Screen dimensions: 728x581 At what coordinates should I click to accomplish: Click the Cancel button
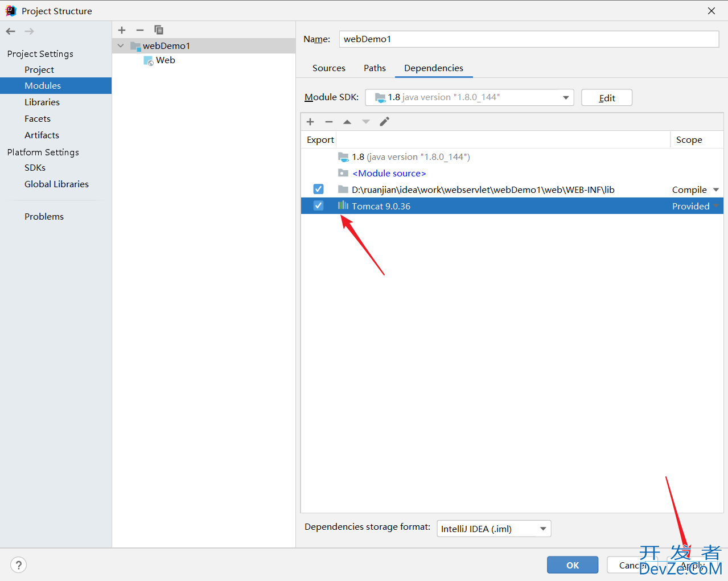point(632,565)
